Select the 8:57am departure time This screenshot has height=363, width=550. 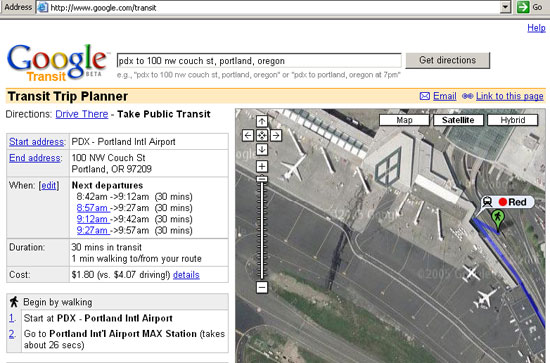coord(93,208)
